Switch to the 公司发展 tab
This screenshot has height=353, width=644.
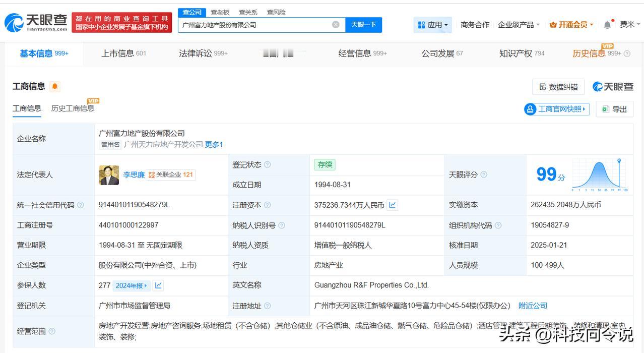(442, 53)
